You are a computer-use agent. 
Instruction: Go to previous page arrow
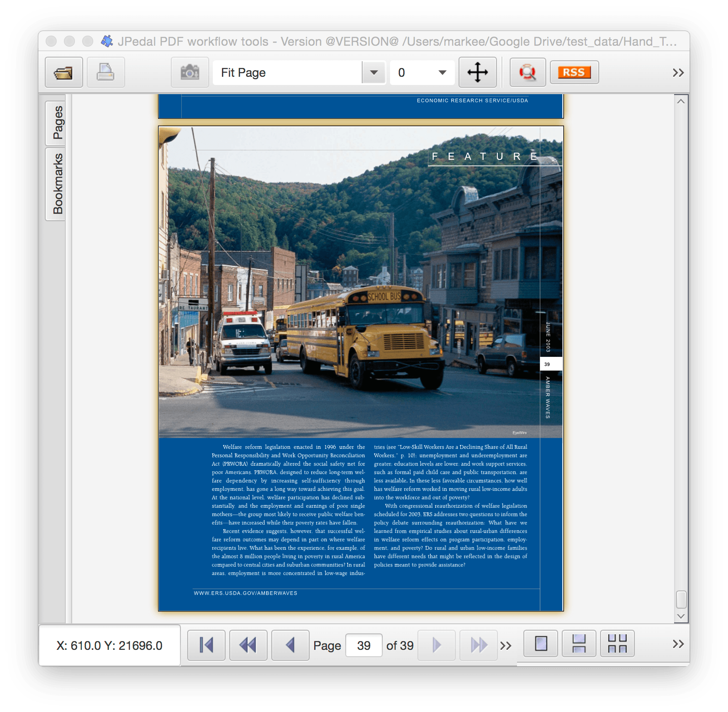tap(290, 645)
